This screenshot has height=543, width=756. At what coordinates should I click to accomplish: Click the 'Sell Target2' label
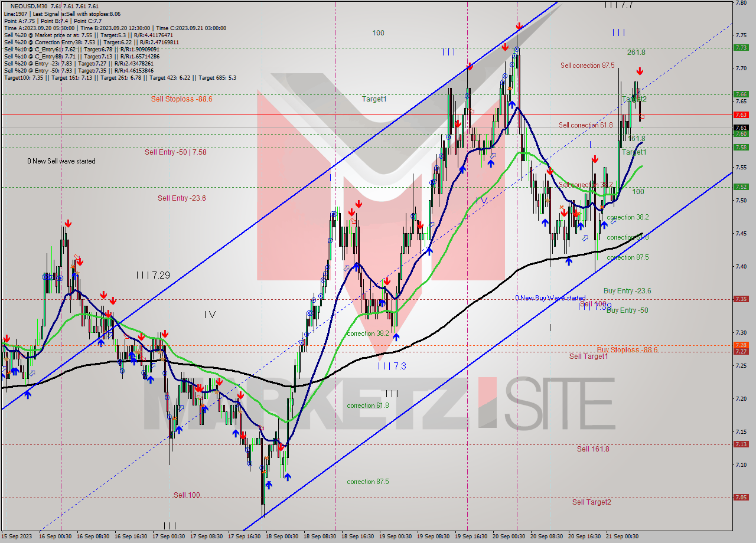coord(592,502)
